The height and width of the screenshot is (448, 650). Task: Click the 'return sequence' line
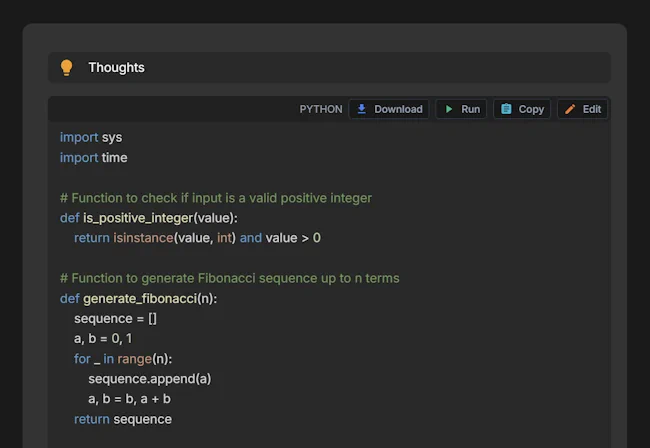pyautogui.click(x=123, y=419)
